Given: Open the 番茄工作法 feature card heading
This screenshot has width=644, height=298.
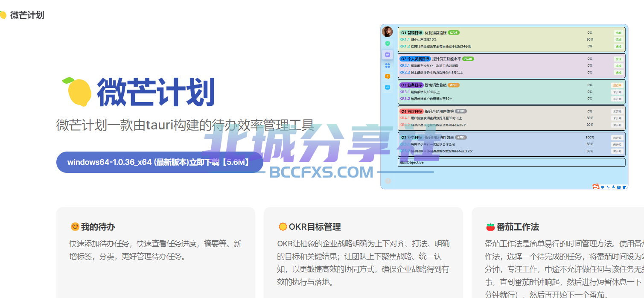Looking at the screenshot, I should pos(518,227).
